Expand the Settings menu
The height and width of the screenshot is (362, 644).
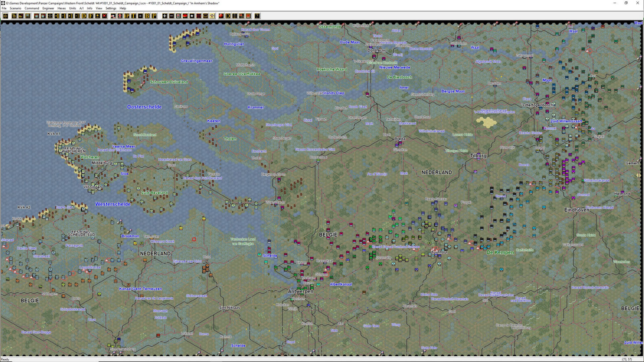[111, 8]
